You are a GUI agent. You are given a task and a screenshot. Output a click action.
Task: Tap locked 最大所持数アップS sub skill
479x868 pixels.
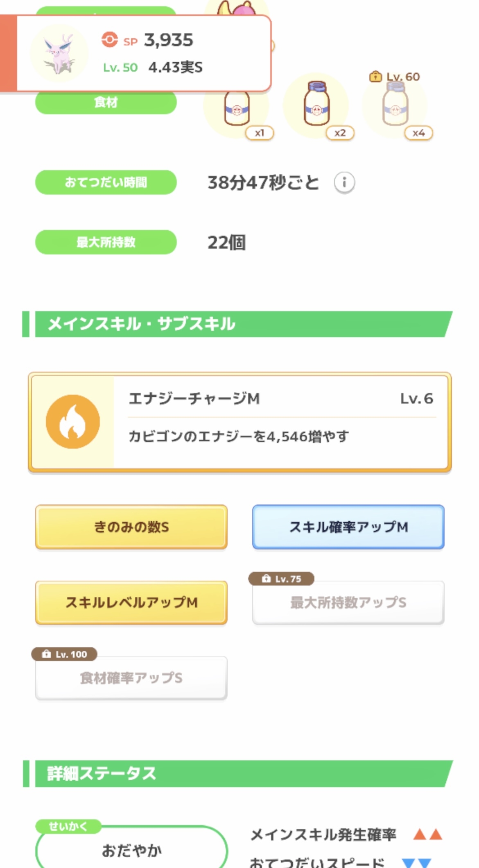coord(348,602)
